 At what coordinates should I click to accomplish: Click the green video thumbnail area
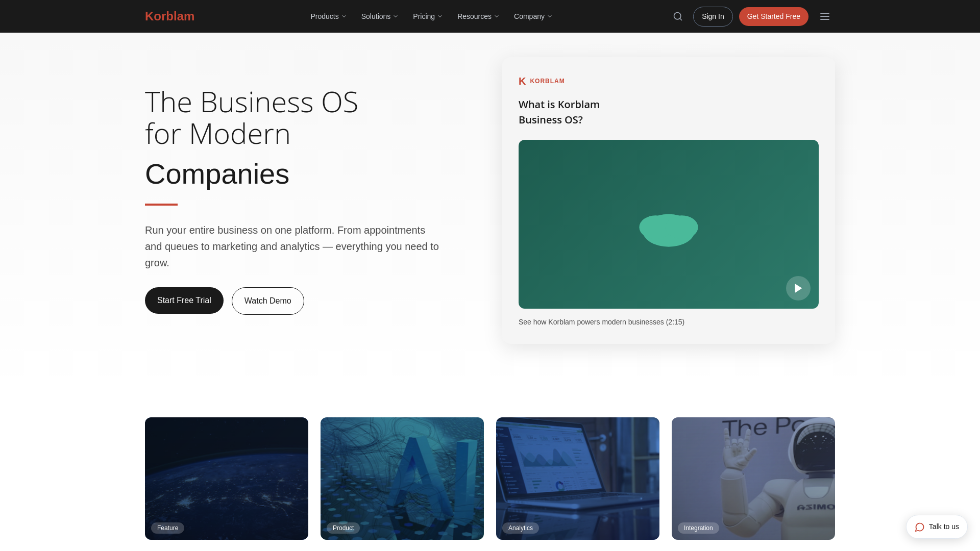[669, 224]
